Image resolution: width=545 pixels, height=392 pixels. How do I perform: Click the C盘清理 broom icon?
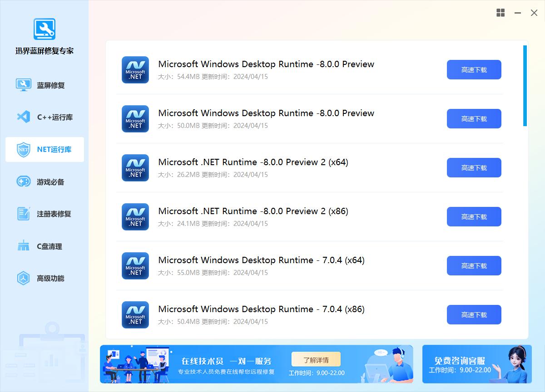[23, 246]
